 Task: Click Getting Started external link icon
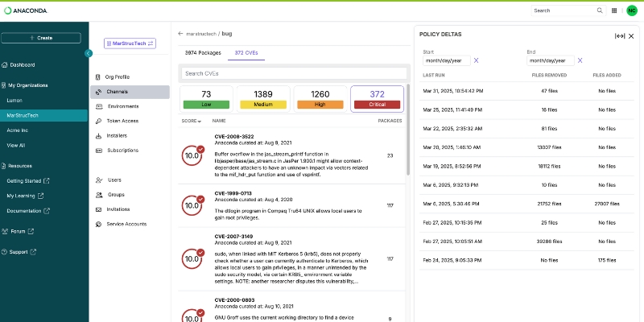pyautogui.click(x=47, y=180)
